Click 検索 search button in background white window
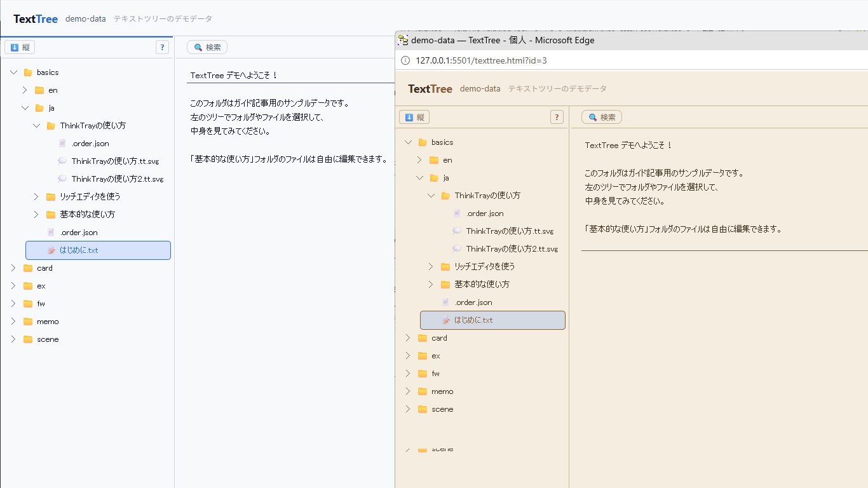This screenshot has height=488, width=868. (207, 47)
